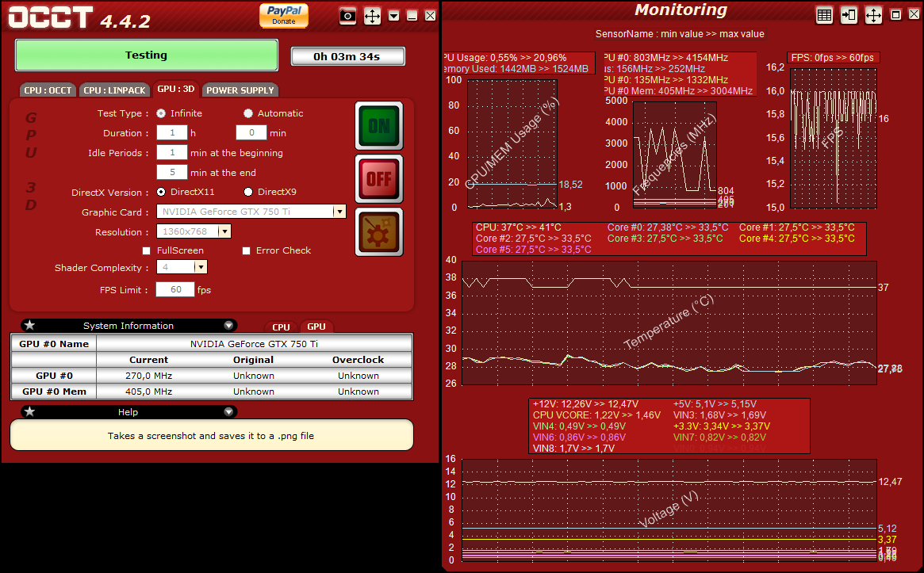The width and height of the screenshot is (924, 573).
Task: Open the Graphic Card dropdown
Action: [339, 212]
